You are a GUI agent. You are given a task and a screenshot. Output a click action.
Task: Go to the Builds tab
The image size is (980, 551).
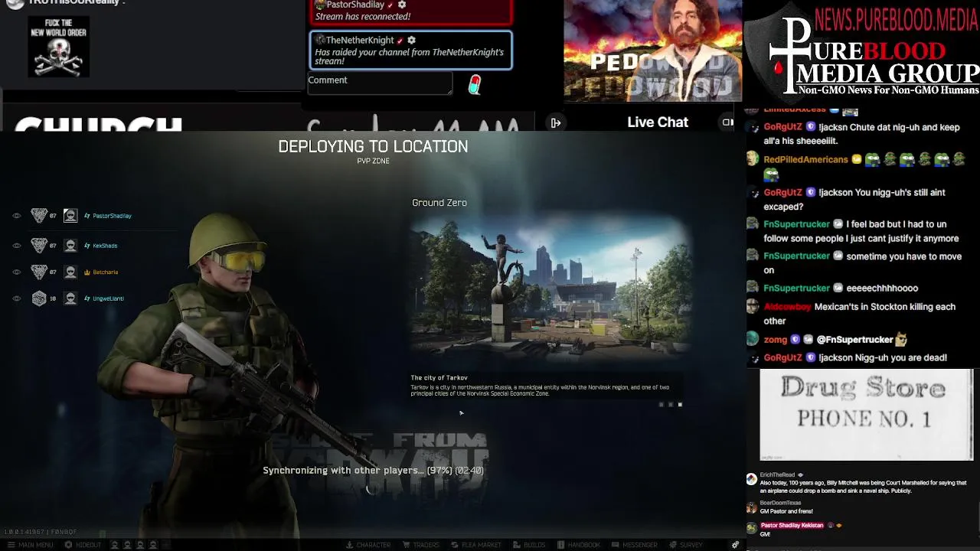[529, 545]
